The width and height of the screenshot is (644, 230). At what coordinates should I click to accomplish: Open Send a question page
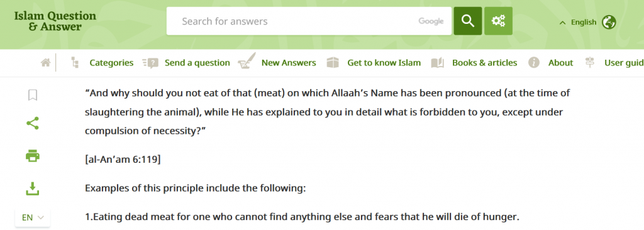pos(197,63)
